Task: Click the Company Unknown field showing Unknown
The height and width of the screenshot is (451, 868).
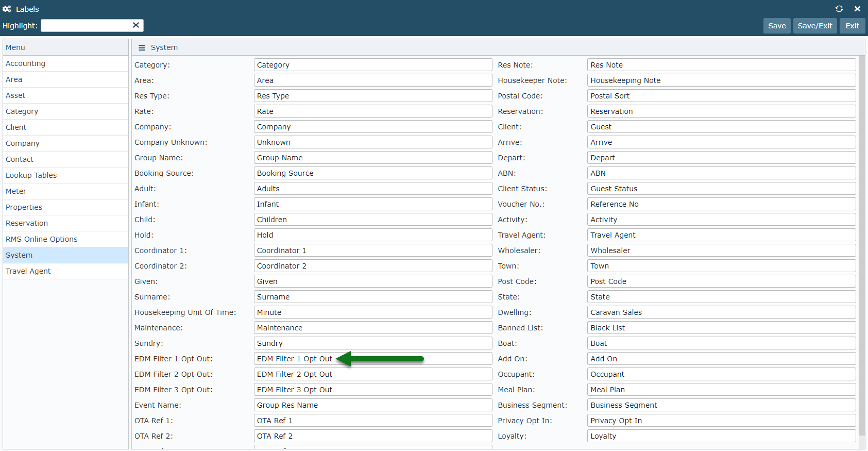Action: click(x=373, y=142)
